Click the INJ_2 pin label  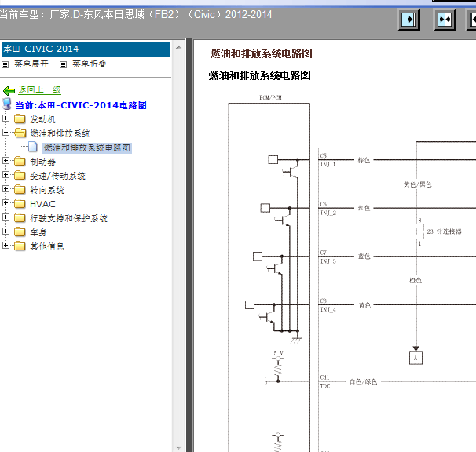pyautogui.click(x=328, y=213)
